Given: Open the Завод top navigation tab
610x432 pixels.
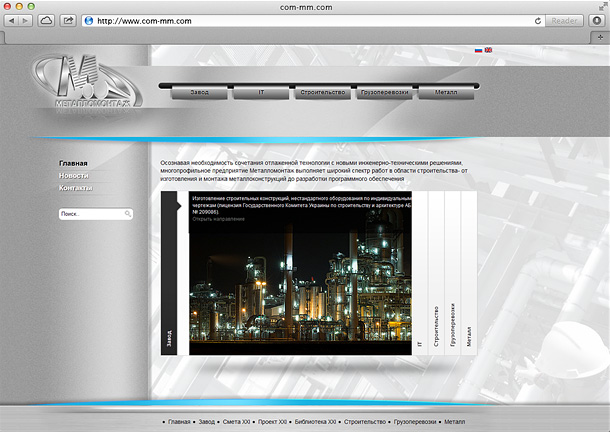Looking at the screenshot, I should (199, 93).
